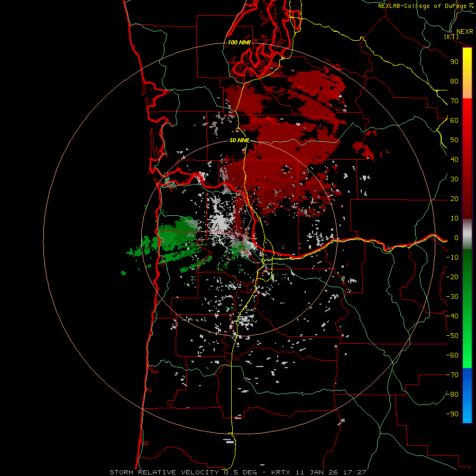Click the "50 NMI" range ring label
This screenshot has width=476, height=476.
tap(239, 140)
